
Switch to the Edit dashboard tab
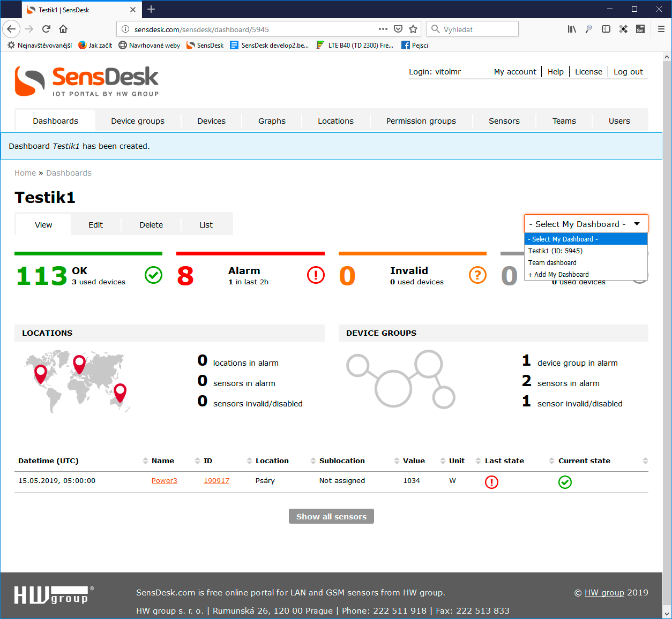pyautogui.click(x=95, y=225)
